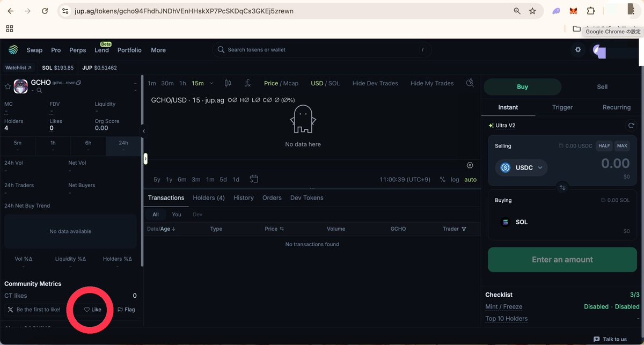Toggle auto scale on chart
644x345 pixels.
click(x=471, y=179)
